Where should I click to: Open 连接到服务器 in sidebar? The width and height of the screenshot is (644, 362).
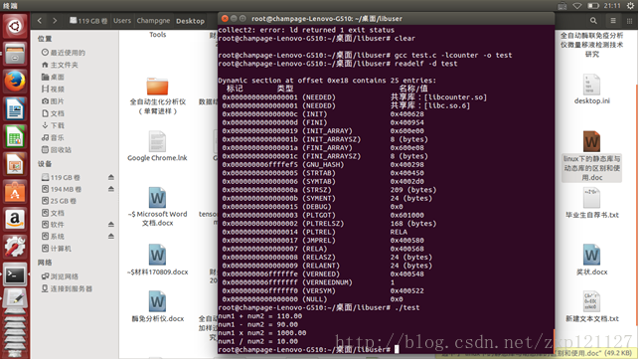tap(67, 288)
